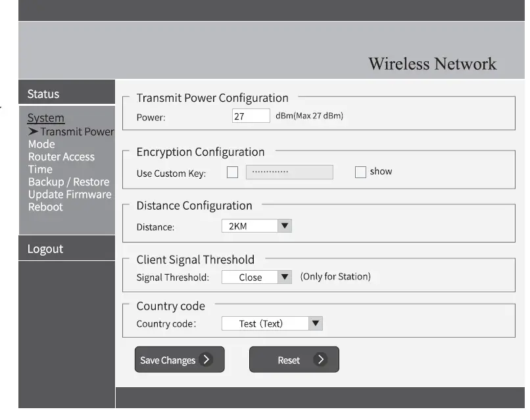Click the custom key password field

(289, 172)
